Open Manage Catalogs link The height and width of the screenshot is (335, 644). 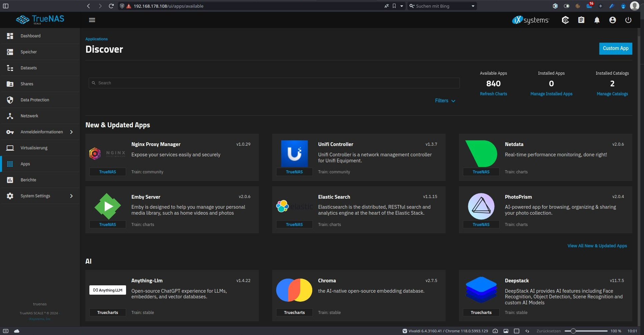(x=612, y=94)
